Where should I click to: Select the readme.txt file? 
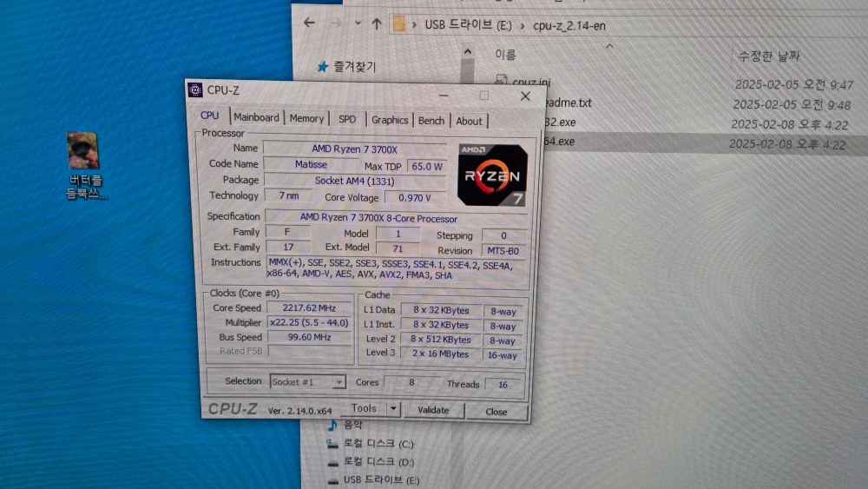point(568,103)
